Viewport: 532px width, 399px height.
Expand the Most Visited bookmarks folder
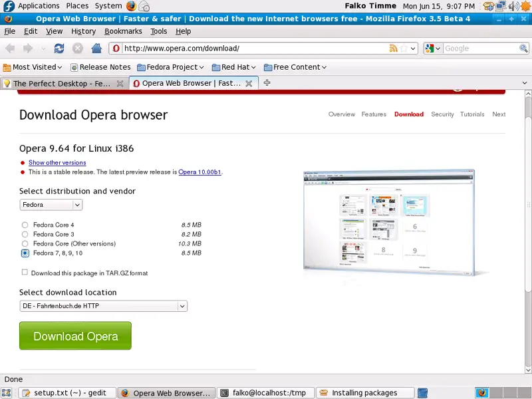tap(32, 67)
